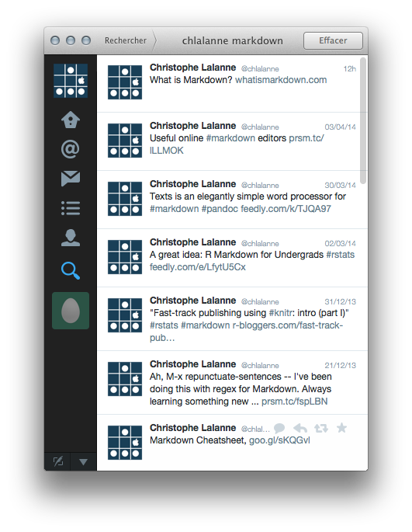This screenshot has height=532, width=412.
Task: Click the compose new tweet icon
Action: pyautogui.click(x=58, y=461)
